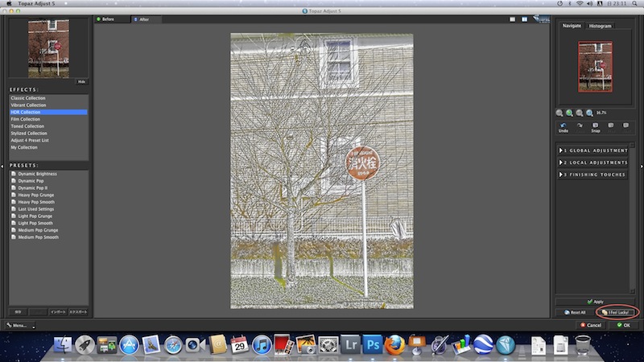Select the Film Collection effect
This screenshot has width=644, height=362.
point(27,119)
